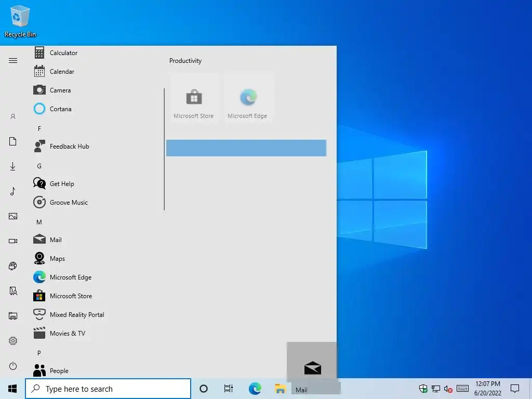Viewport: 532px width, 399px height.
Task: Open File Explorer from the Start sidebar
Action: click(x=13, y=316)
